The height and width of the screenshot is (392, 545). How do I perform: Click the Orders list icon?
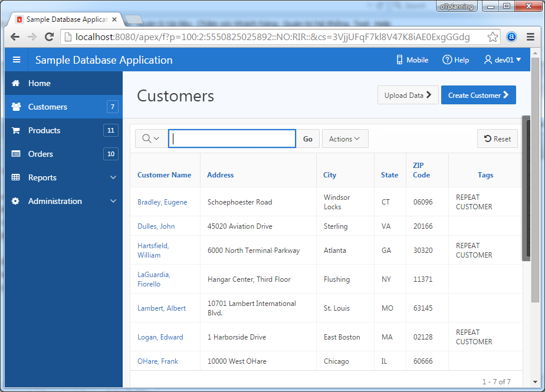(x=15, y=154)
